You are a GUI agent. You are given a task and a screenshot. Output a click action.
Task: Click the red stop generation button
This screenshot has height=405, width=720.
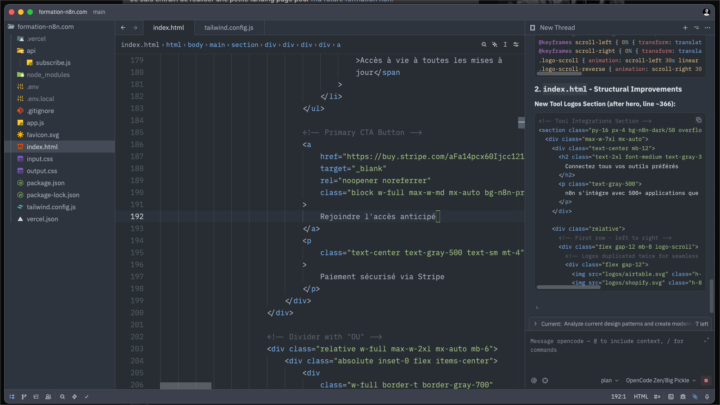tap(708, 380)
